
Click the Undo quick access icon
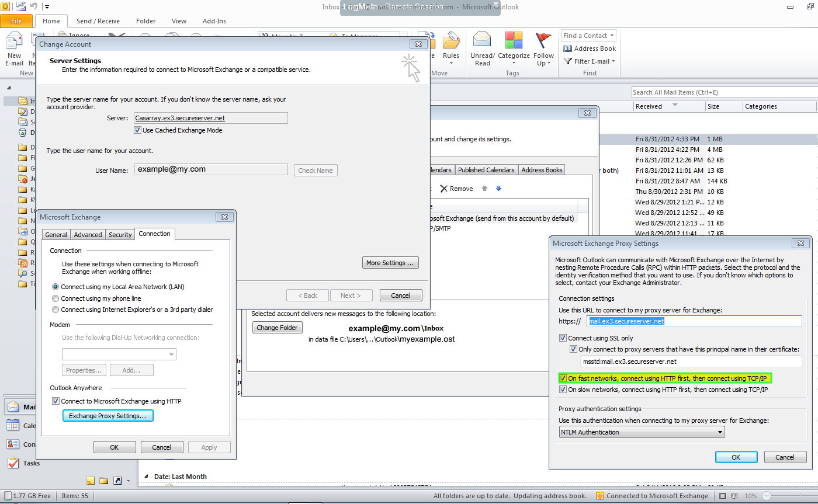pyautogui.click(x=34, y=6)
